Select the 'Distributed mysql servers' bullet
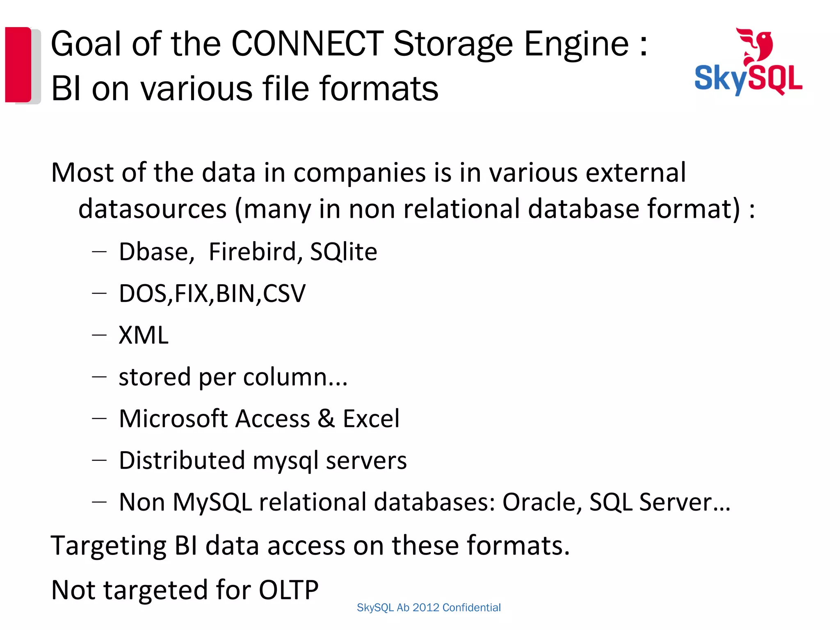840x630 pixels. tap(262, 460)
